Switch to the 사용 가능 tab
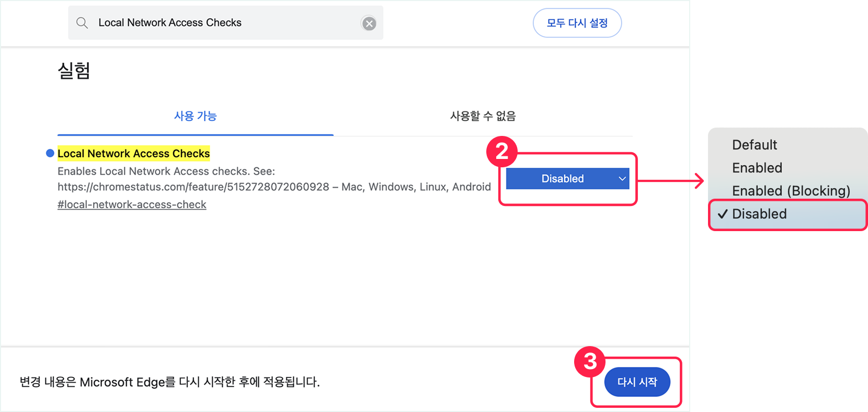 click(195, 116)
